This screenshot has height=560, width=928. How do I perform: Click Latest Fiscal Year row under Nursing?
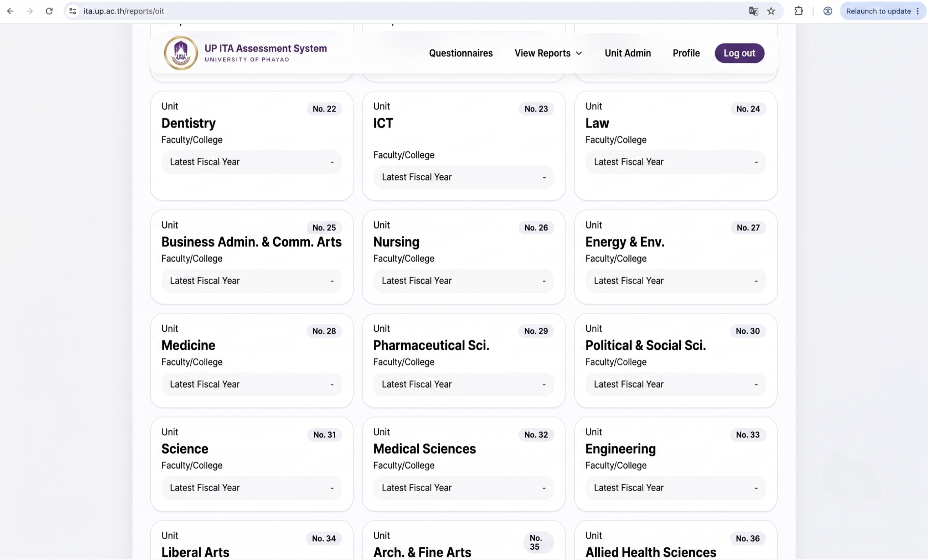463,281
